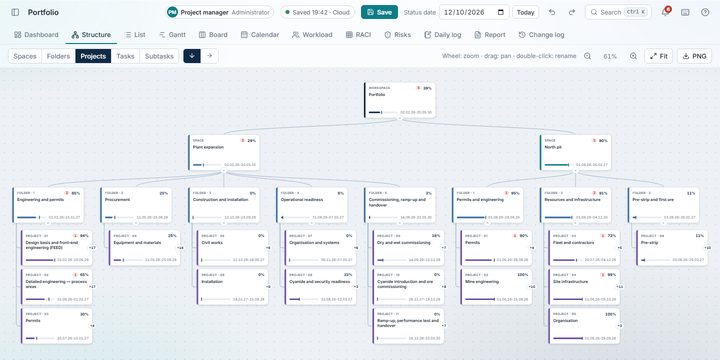This screenshot has width=720, height=360.
Task: Click the zoom in magnifier icon
Action: coord(633,56)
